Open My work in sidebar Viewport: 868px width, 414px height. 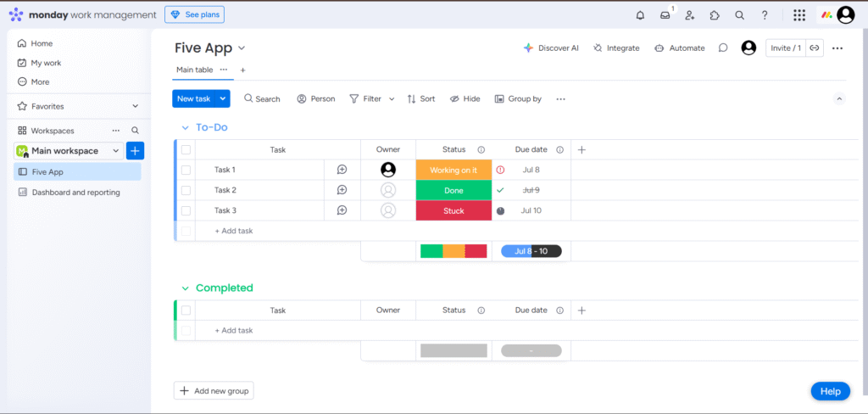click(x=40, y=63)
